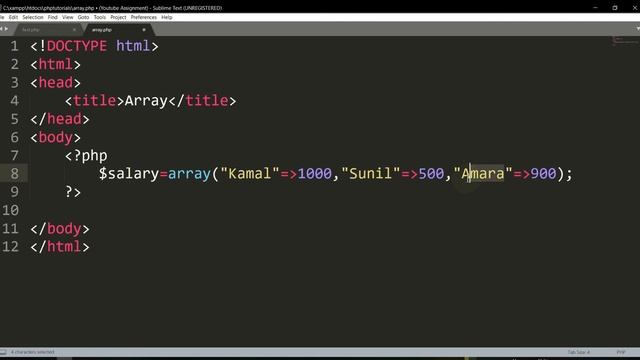Click line number 8 in the gutter
This screenshot has width=640, height=360.
pos(15,174)
